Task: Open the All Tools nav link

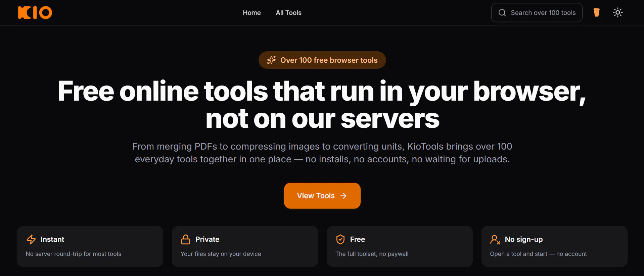Action: pyautogui.click(x=289, y=13)
